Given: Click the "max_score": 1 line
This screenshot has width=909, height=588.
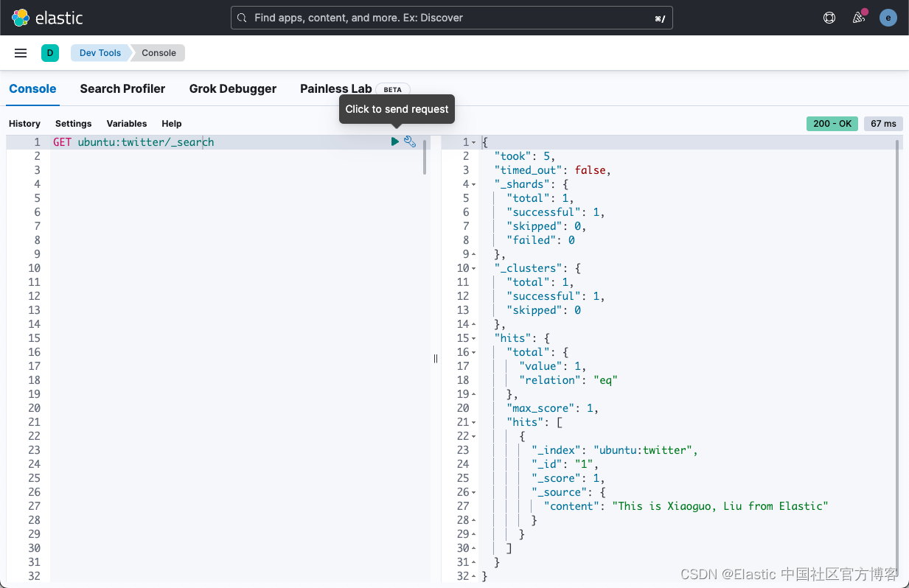Looking at the screenshot, I should [x=553, y=408].
